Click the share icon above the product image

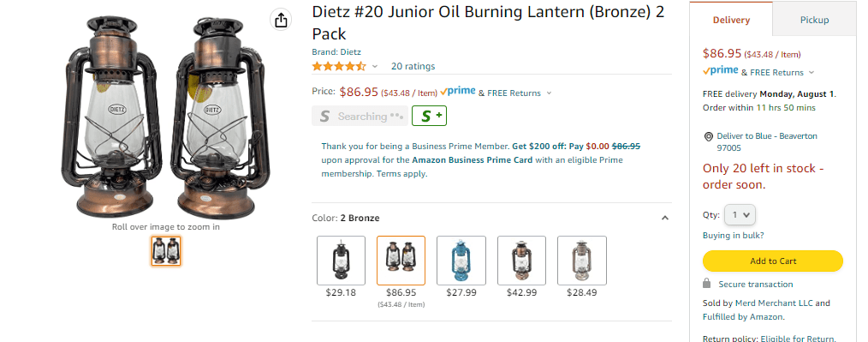point(281,20)
